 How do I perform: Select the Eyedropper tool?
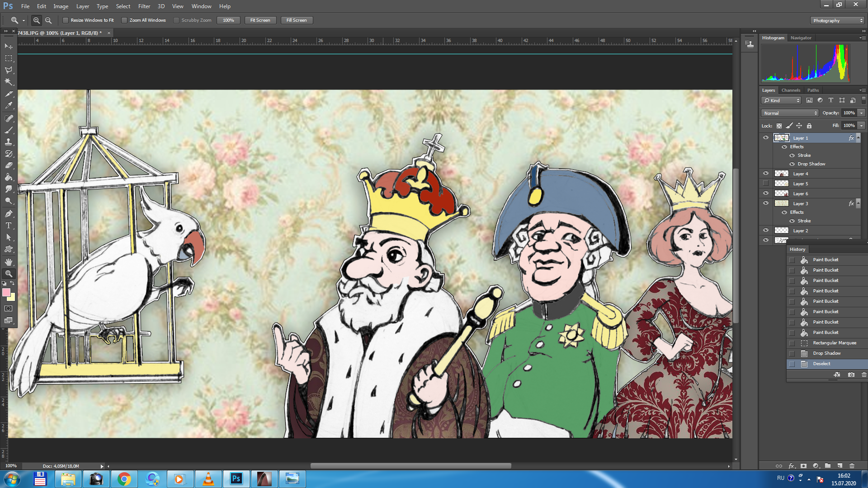(x=9, y=106)
